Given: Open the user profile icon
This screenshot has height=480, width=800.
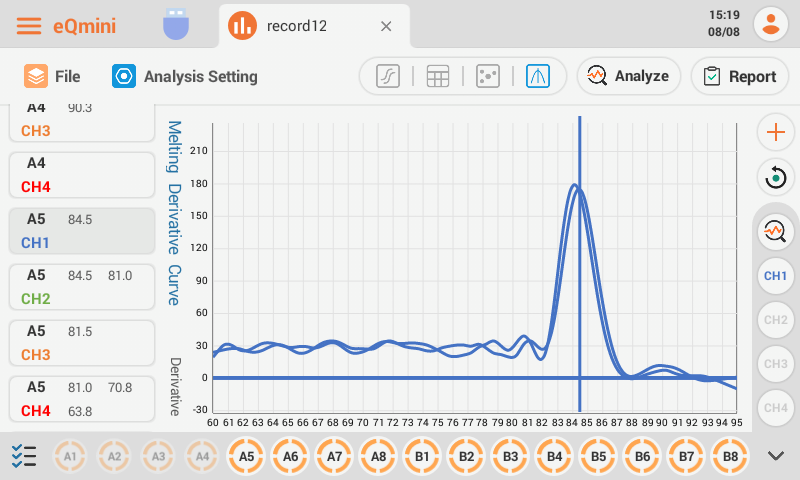Looking at the screenshot, I should point(771,25).
